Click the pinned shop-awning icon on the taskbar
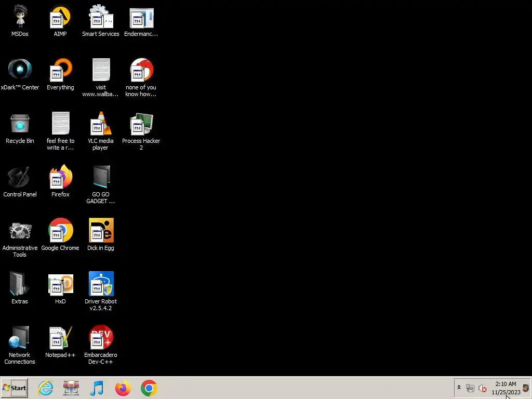Screen dimensions: 532x399 71,388
